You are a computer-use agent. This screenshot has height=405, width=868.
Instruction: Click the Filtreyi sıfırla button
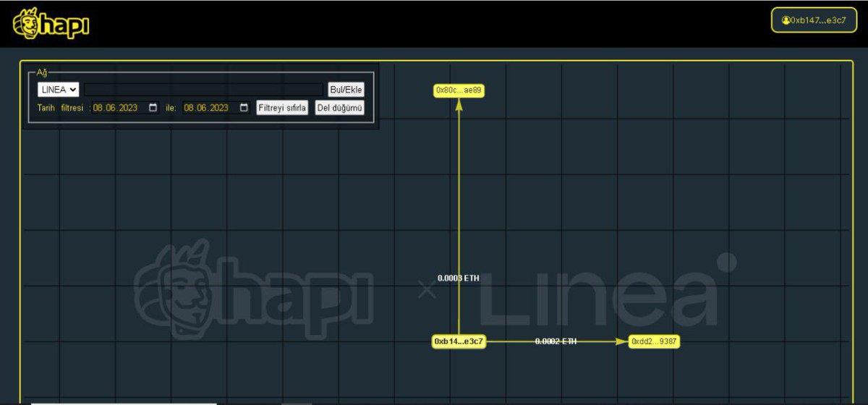283,108
